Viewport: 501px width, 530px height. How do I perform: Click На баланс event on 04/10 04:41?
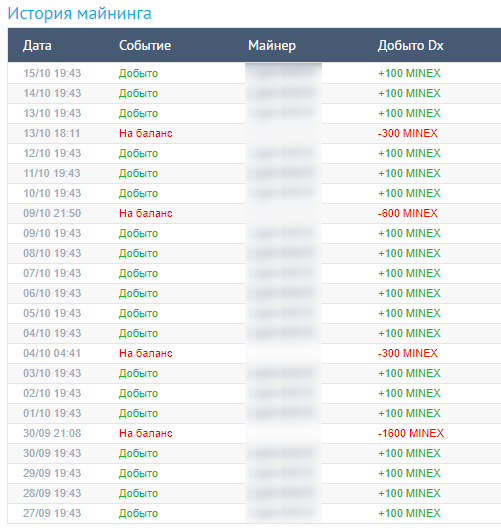click(146, 353)
